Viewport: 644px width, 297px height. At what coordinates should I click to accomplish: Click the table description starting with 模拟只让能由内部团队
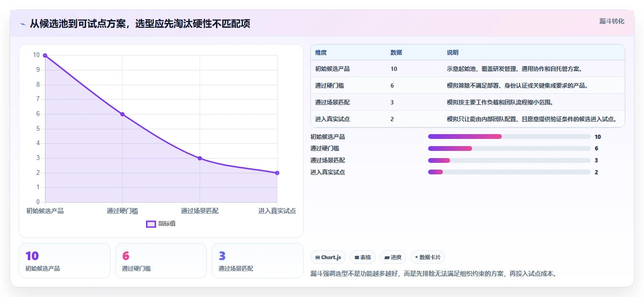pyautogui.click(x=531, y=119)
